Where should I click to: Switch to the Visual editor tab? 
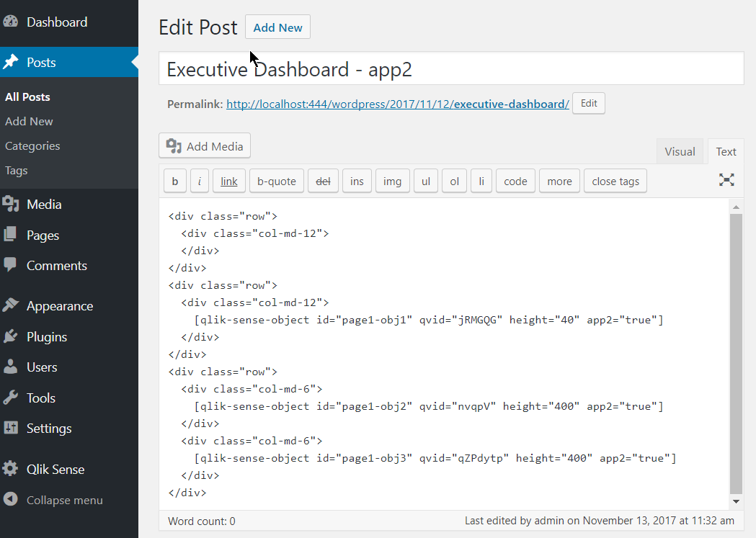(x=680, y=152)
